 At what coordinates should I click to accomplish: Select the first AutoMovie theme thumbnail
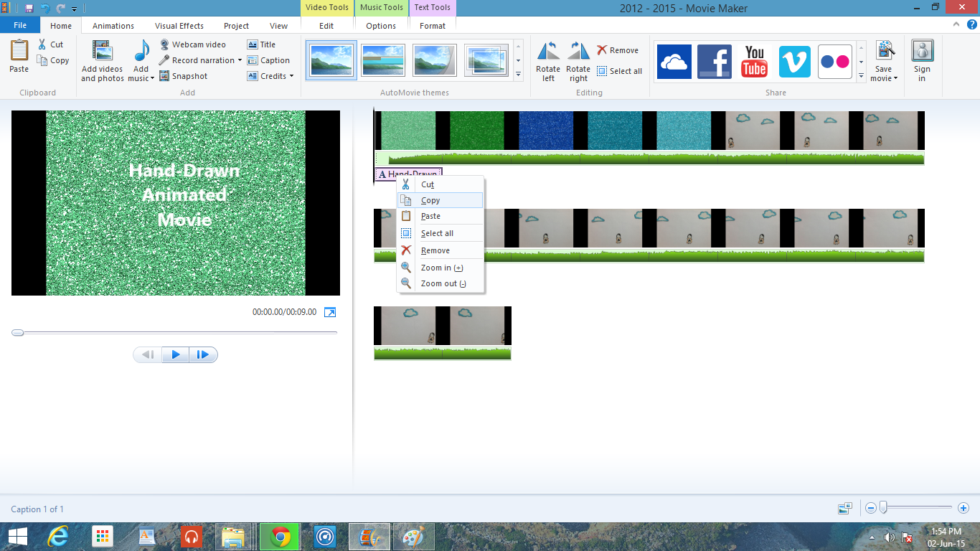[331, 60]
